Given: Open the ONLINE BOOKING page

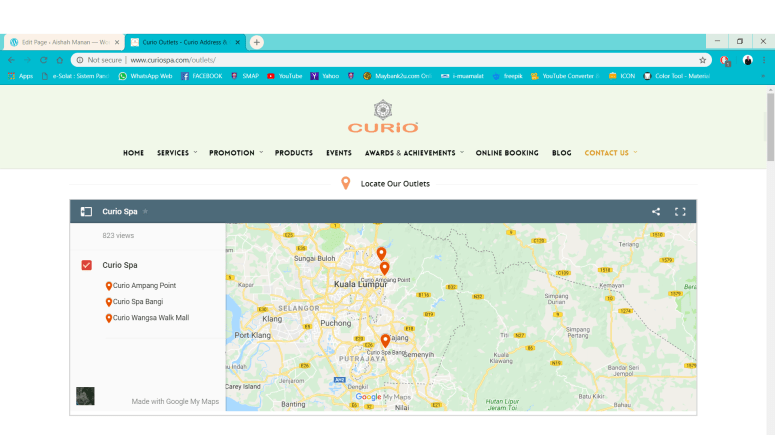Looking at the screenshot, I should 507,153.
